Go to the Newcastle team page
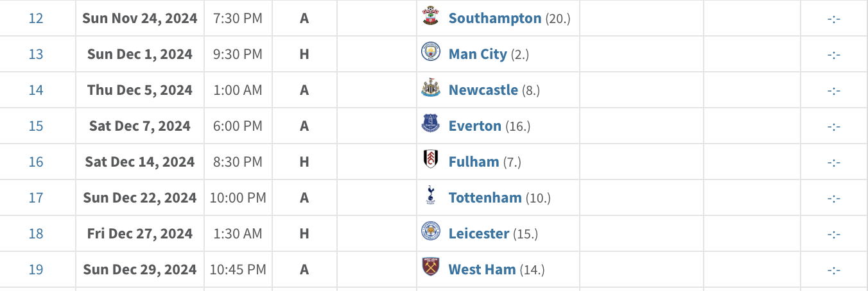868x291 pixels. [483, 90]
